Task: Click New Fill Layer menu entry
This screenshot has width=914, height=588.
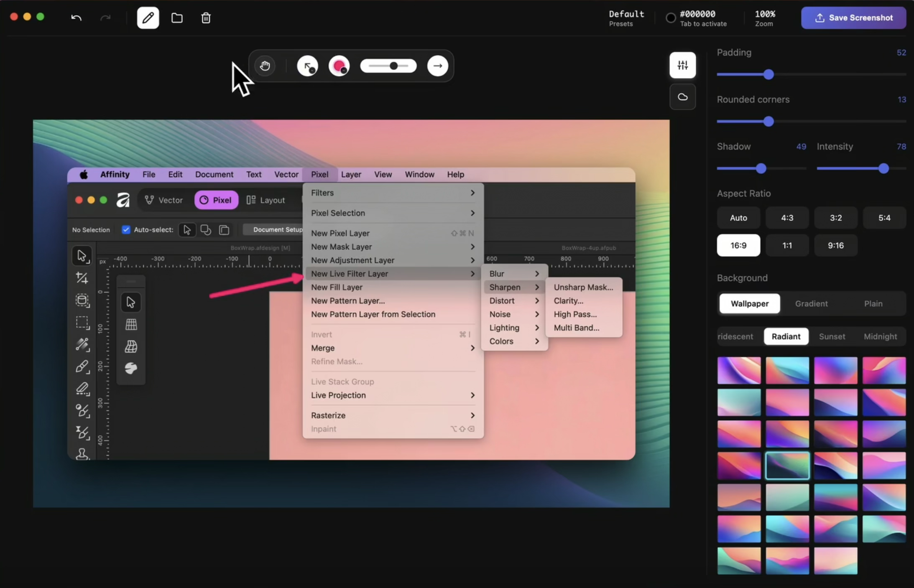Action: (393, 288)
